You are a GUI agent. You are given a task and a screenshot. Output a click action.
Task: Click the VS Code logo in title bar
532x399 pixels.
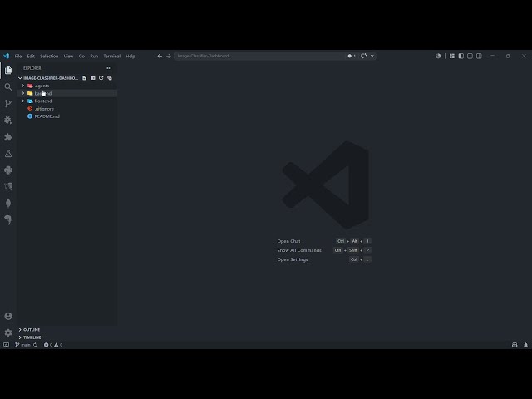6,56
